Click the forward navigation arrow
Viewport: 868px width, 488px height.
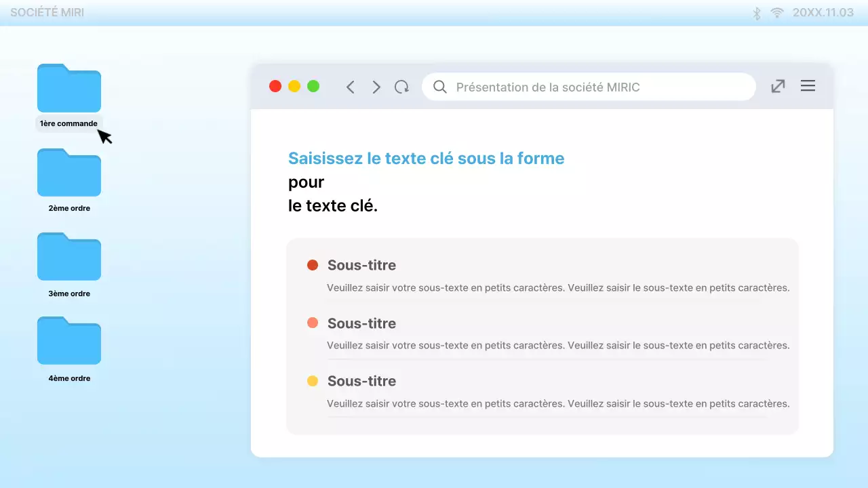click(x=376, y=87)
